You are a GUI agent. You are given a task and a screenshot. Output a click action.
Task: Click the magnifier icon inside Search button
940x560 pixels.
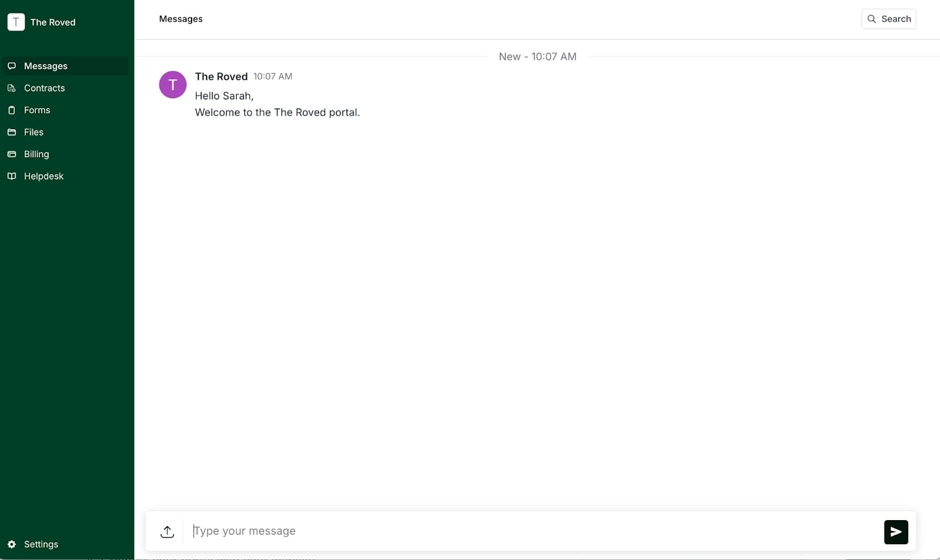(872, 19)
